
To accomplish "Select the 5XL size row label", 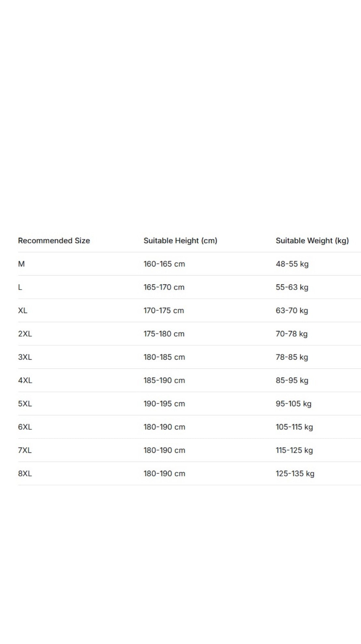I will click(x=25, y=404).
